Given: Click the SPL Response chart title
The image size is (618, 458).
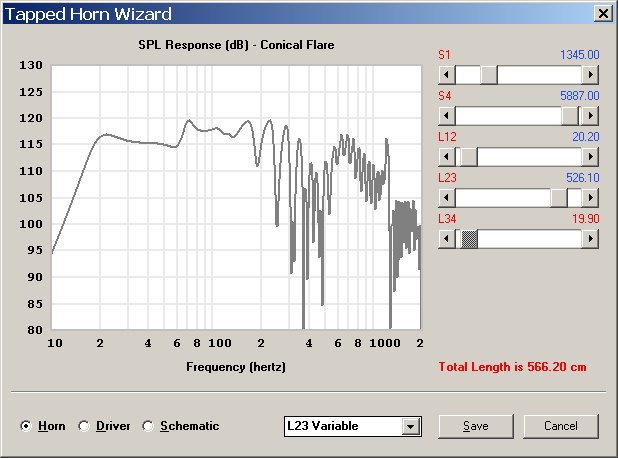Looking at the screenshot, I should 236,45.
